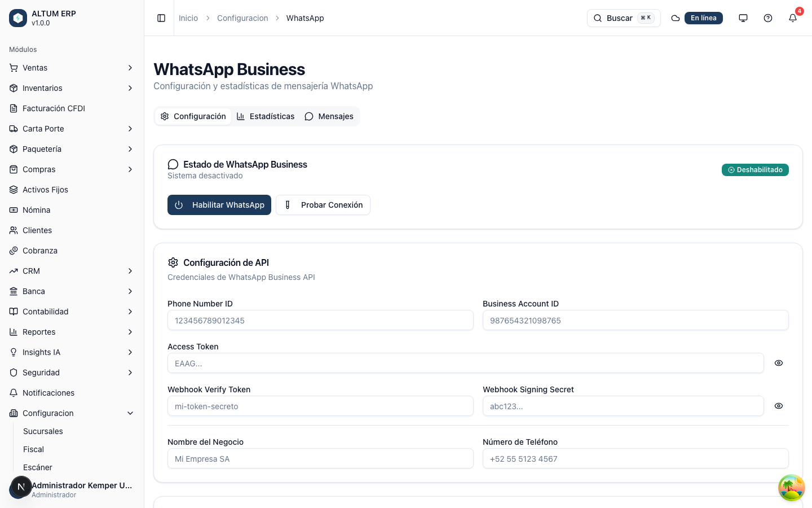Open the help question mark icon
812x508 pixels.
[x=768, y=18]
